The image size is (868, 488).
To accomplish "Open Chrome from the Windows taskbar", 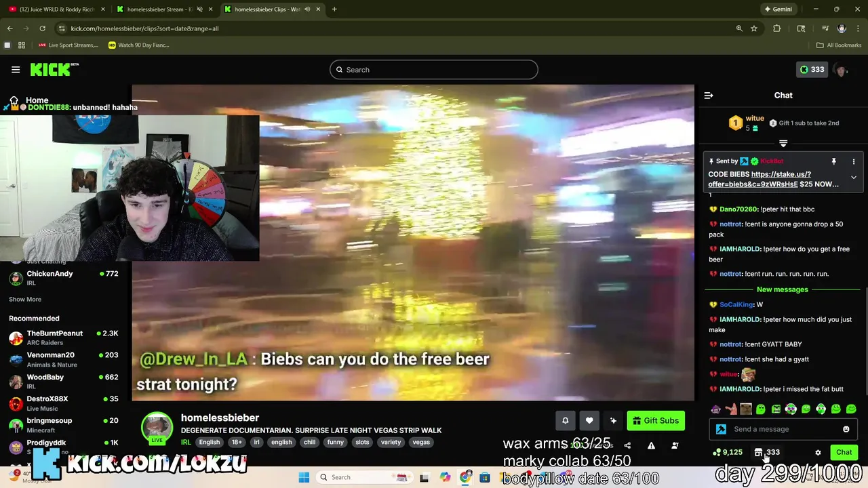I will point(465,477).
